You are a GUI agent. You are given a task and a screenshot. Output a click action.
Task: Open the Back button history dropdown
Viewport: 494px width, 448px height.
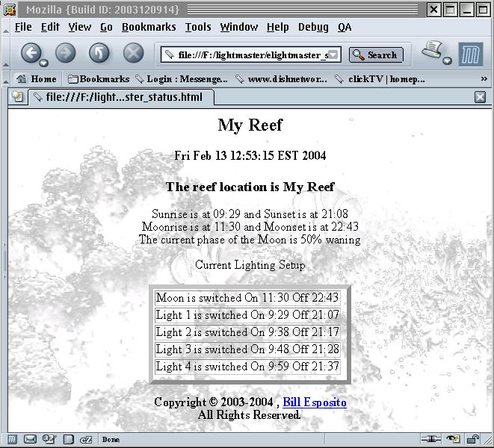44,63
